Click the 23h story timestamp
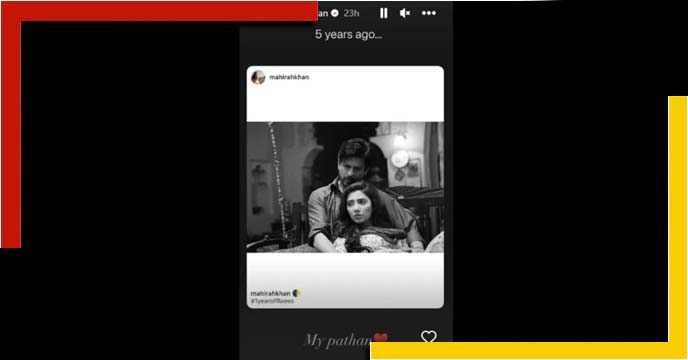The width and height of the screenshot is (688, 360). 351,13
